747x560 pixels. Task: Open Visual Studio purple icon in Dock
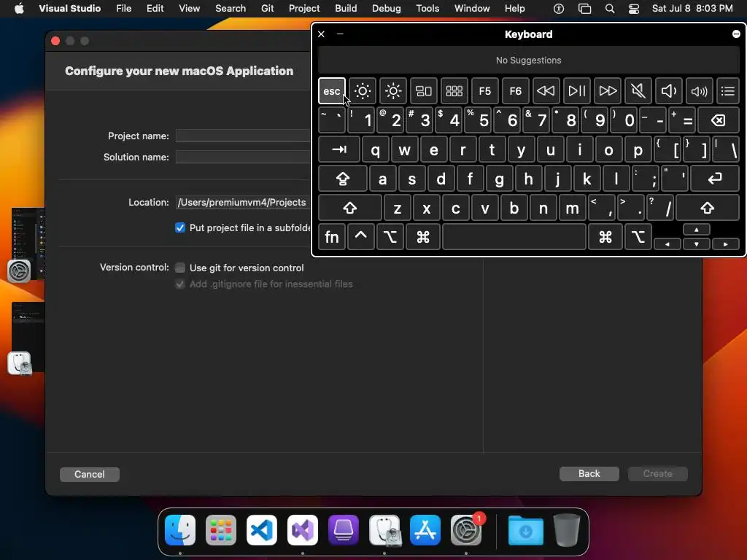pos(303,530)
